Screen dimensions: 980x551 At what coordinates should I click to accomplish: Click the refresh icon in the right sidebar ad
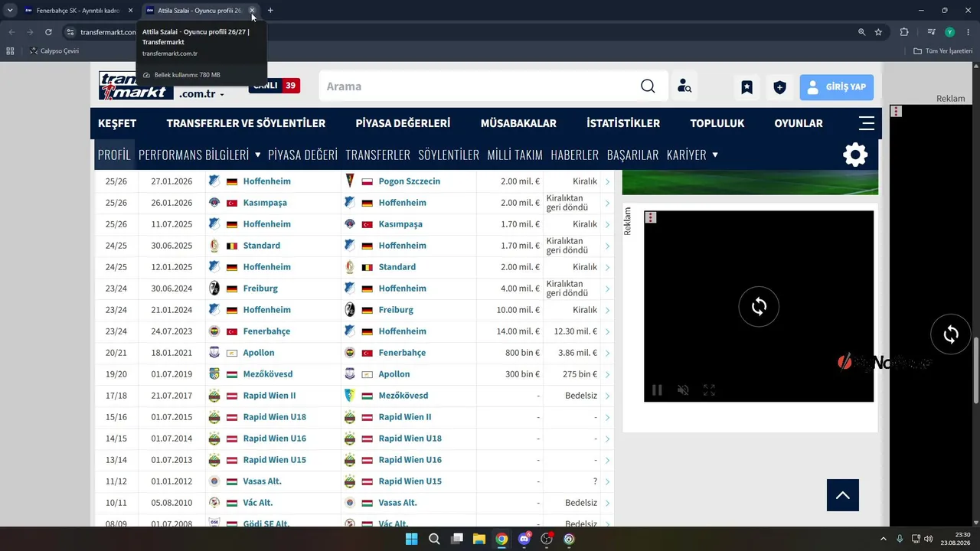point(951,334)
